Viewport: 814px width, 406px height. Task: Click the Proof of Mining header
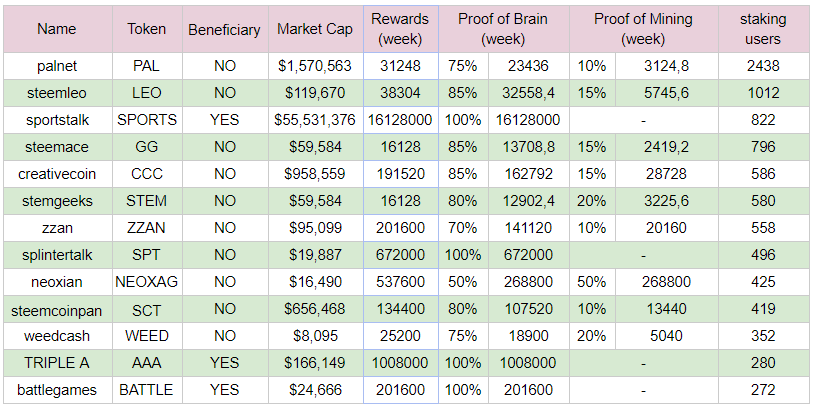pos(643,29)
